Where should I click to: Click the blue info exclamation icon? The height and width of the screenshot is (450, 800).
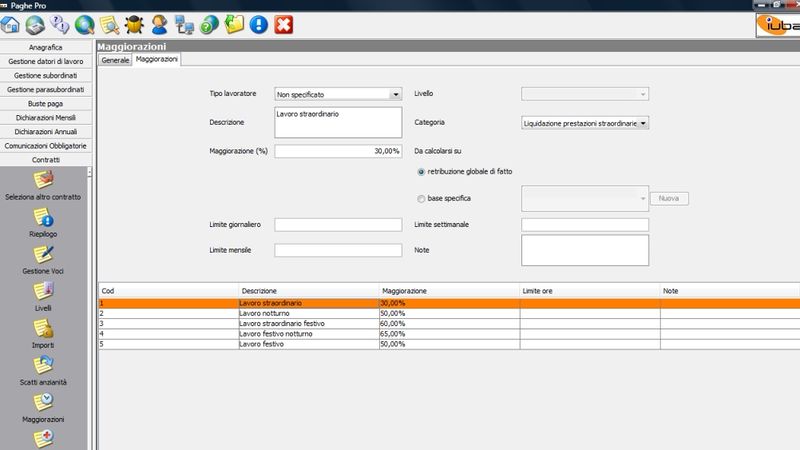pos(259,23)
